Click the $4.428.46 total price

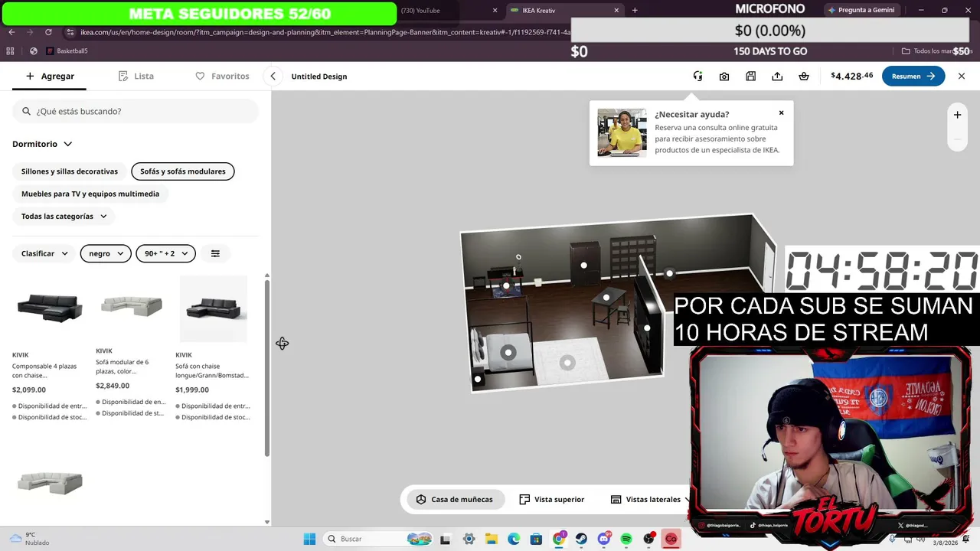[852, 76]
